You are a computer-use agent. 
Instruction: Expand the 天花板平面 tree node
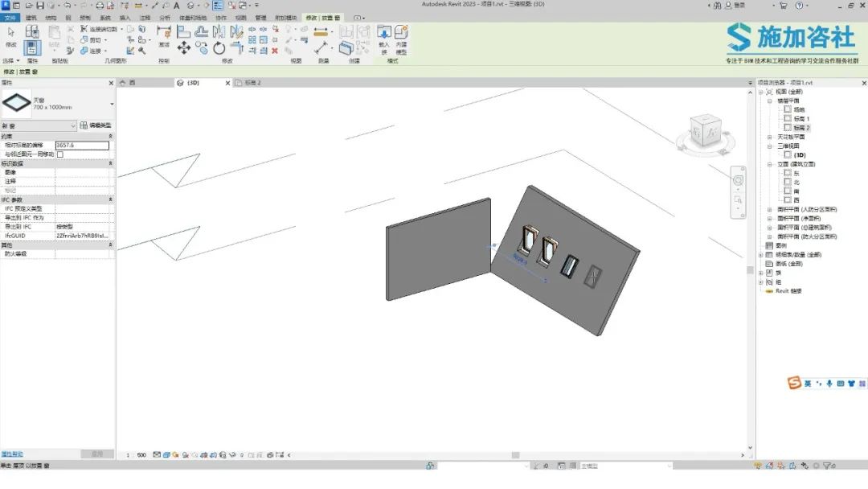[769, 137]
